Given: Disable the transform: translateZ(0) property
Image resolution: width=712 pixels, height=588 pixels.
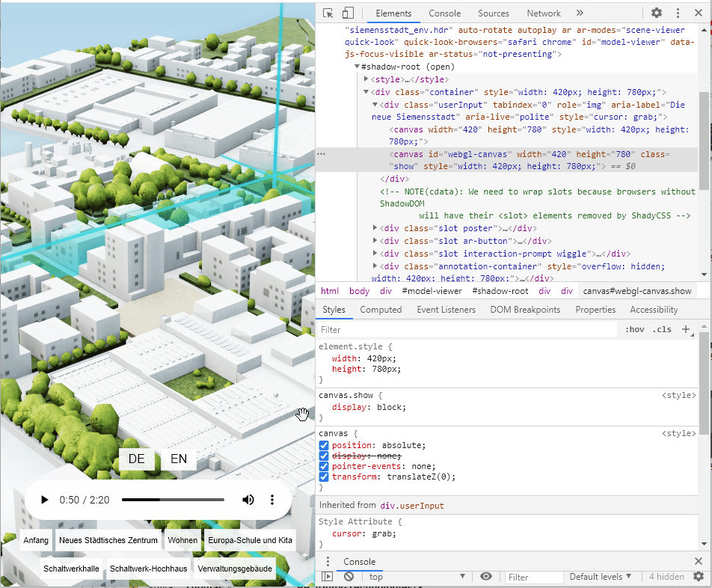Looking at the screenshot, I should (324, 477).
